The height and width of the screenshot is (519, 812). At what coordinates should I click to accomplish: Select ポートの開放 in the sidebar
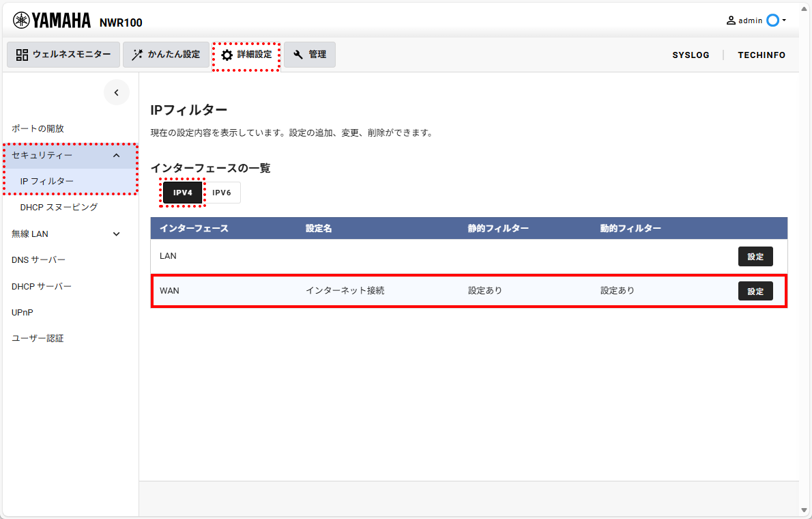click(38, 128)
